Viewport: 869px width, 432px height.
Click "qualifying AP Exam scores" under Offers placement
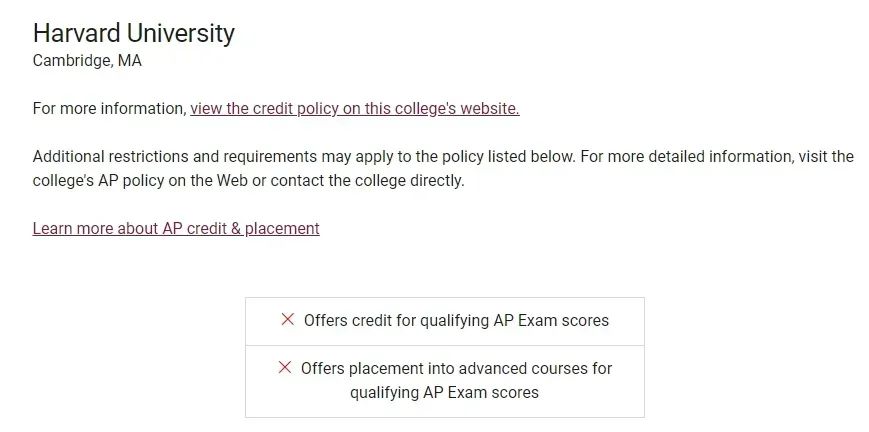[444, 392]
